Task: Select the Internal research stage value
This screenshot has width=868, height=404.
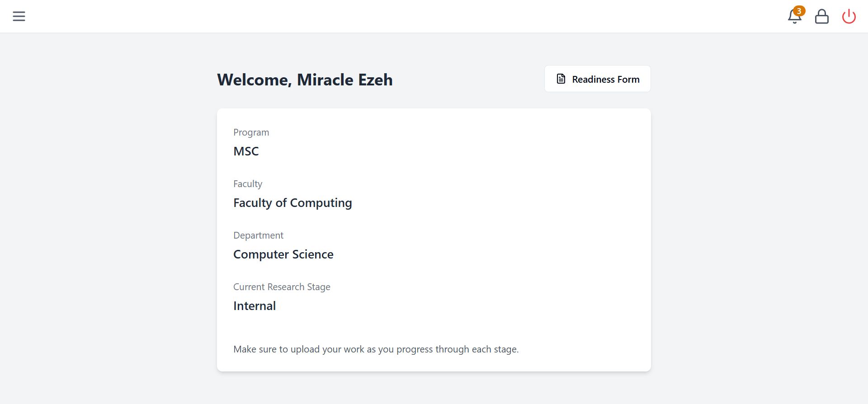Action: pos(255,306)
